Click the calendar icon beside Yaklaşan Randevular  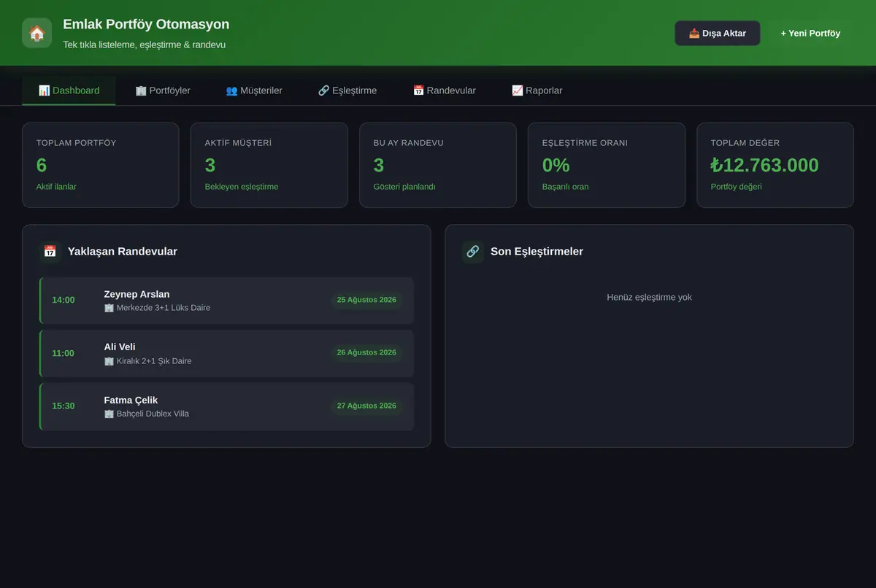50,251
